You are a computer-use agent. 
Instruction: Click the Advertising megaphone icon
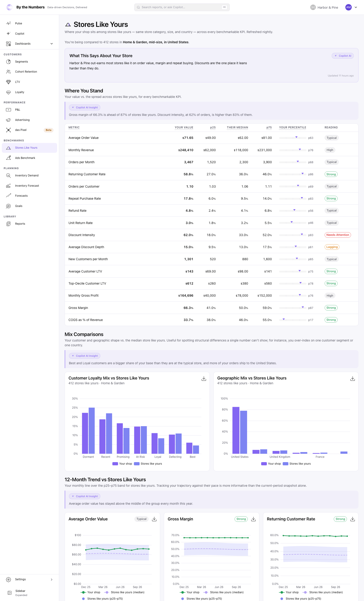pos(9,120)
